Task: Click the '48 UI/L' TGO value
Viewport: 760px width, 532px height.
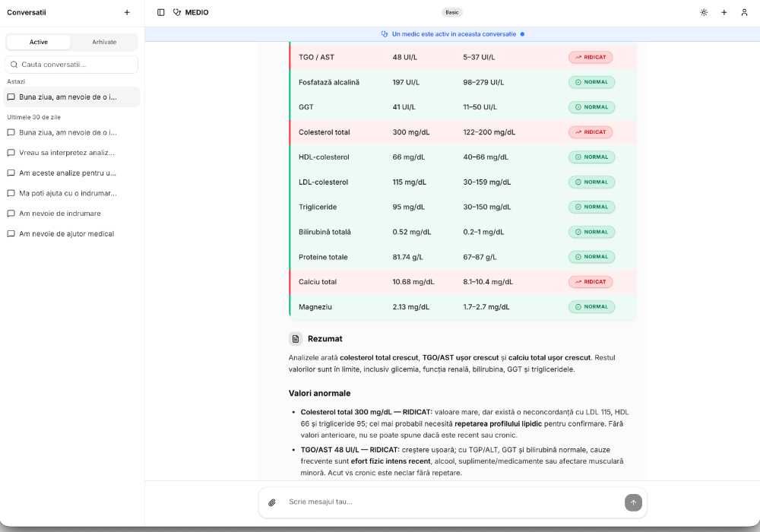Action: 405,57
